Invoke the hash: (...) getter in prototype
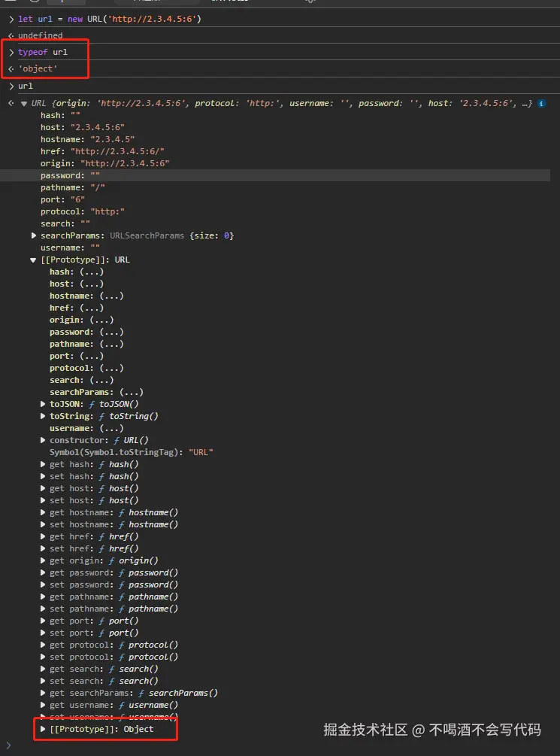The height and width of the screenshot is (756, 560). click(x=92, y=272)
